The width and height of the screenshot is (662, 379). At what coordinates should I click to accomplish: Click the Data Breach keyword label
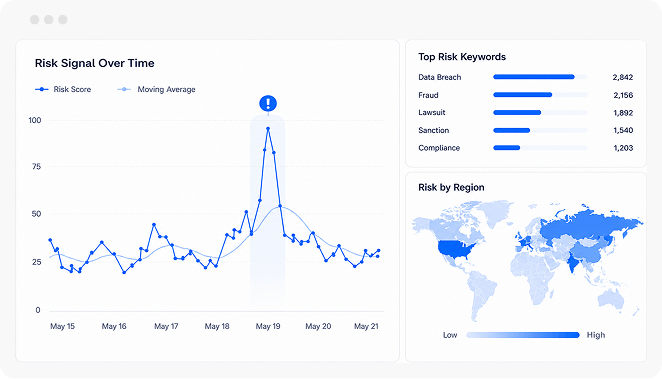(x=440, y=77)
